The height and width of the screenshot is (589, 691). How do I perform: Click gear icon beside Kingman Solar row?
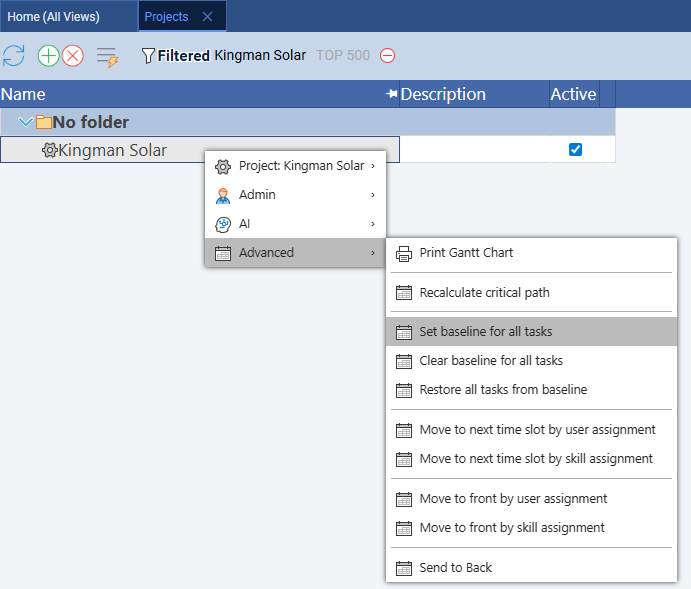(49, 150)
